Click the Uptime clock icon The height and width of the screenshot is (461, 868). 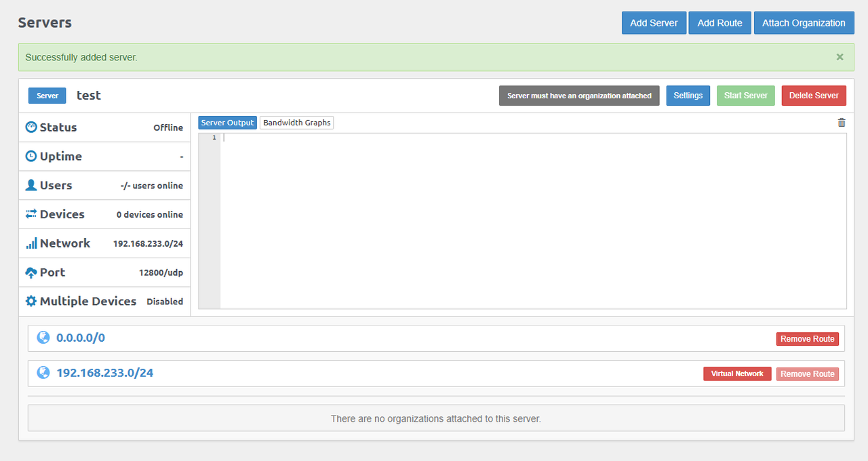tap(31, 157)
